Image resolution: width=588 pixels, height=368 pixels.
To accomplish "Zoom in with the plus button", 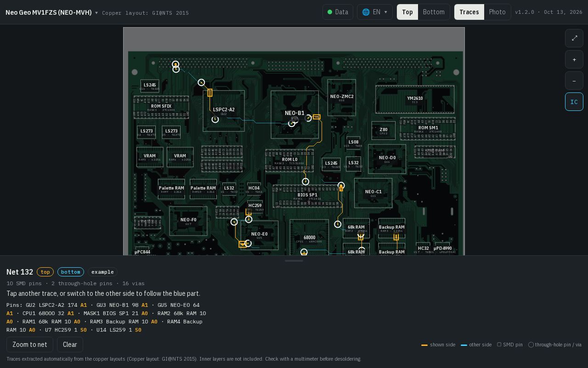I will coord(574,59).
